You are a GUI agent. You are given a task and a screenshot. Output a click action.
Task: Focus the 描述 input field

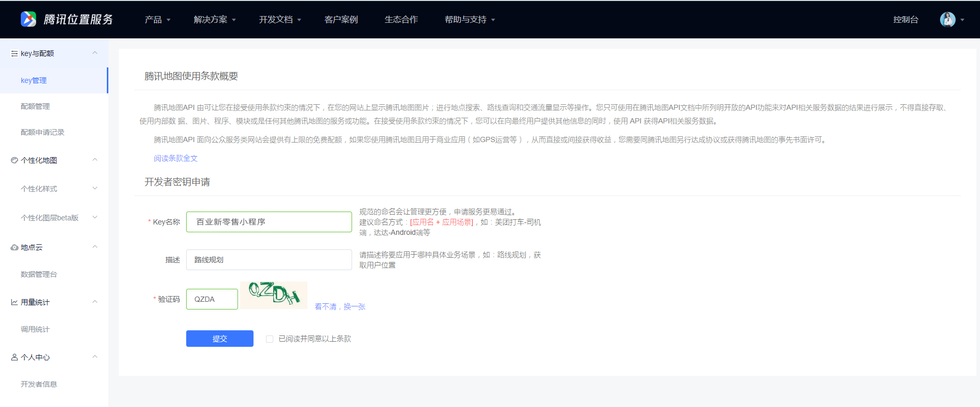pyautogui.click(x=269, y=260)
